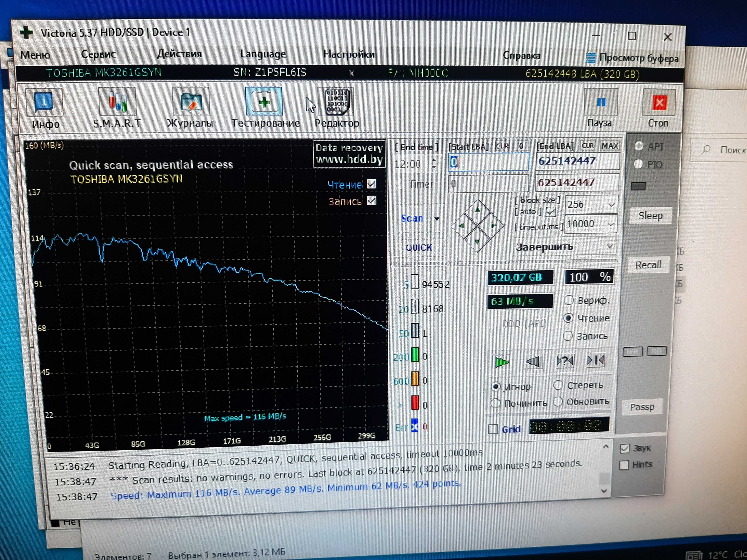Click the End LBA CUR button
Viewport: 747px width, 560px height.
[x=588, y=146]
